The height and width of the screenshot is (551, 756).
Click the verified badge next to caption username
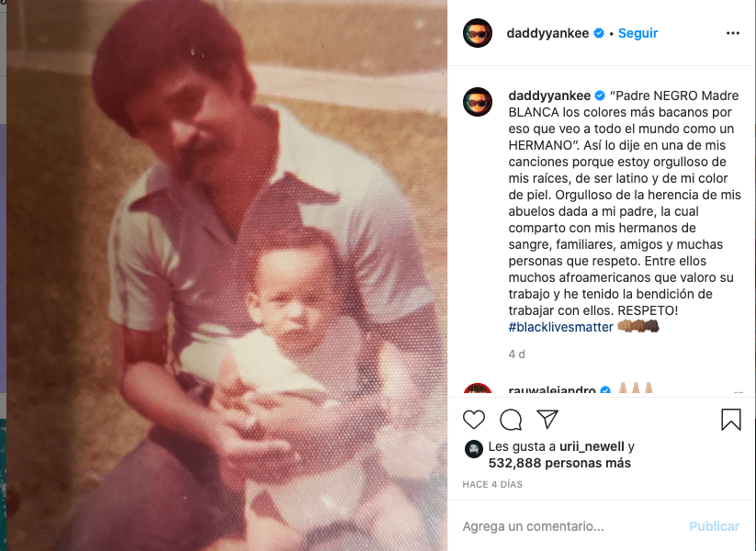click(x=600, y=96)
